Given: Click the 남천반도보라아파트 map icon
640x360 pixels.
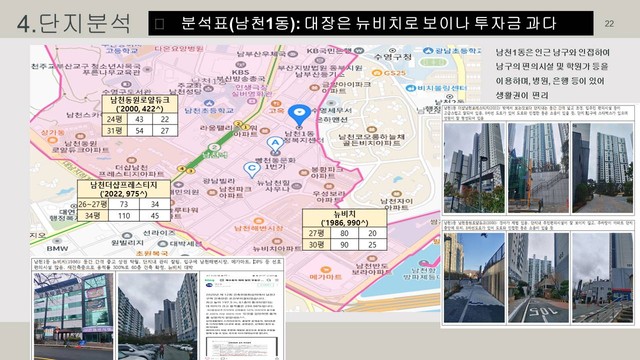Looking at the screenshot, I should tap(371, 258).
